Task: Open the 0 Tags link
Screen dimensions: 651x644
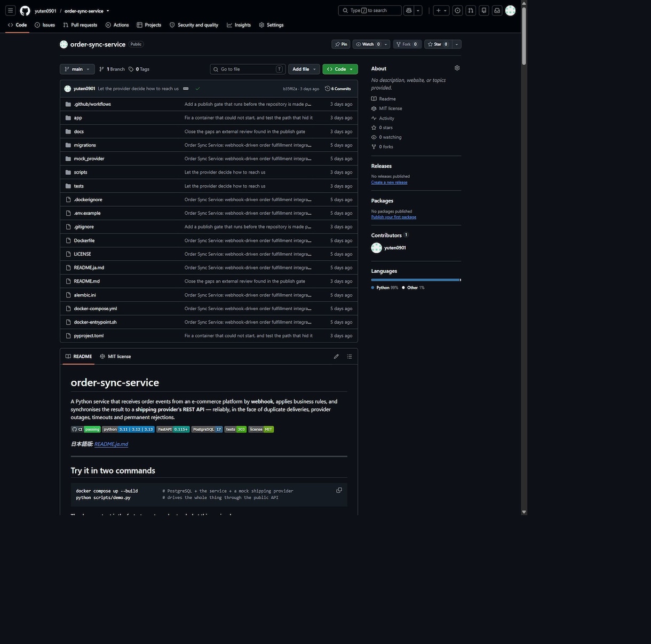Action: point(139,69)
